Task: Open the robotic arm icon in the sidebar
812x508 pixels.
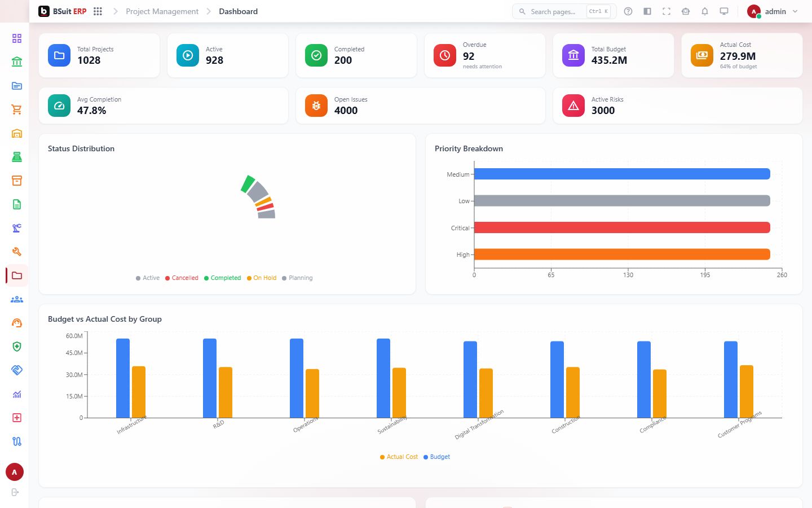Action: (17, 228)
